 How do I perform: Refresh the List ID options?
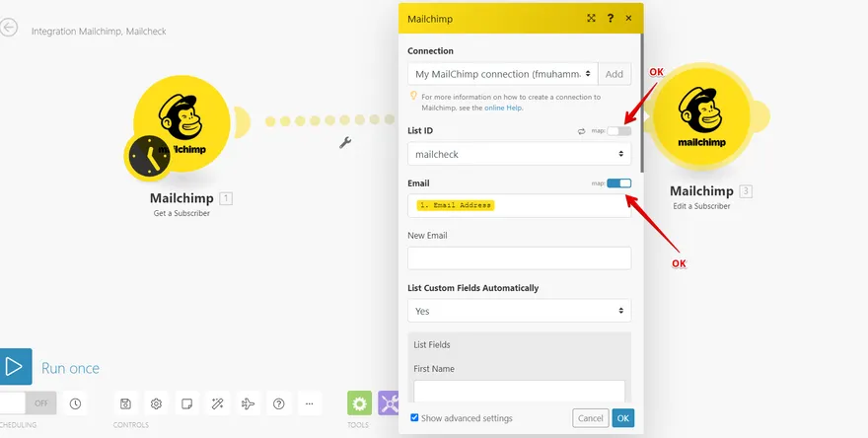pyautogui.click(x=581, y=131)
